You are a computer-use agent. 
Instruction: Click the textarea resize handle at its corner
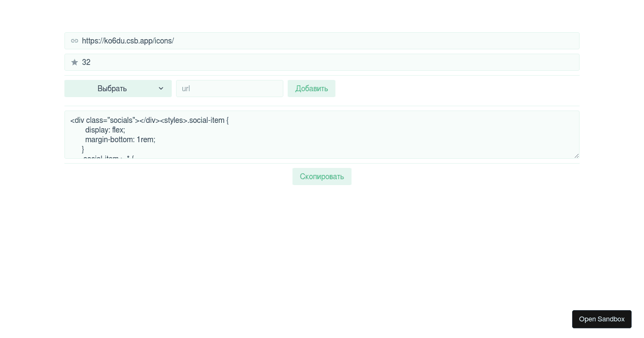point(576,155)
